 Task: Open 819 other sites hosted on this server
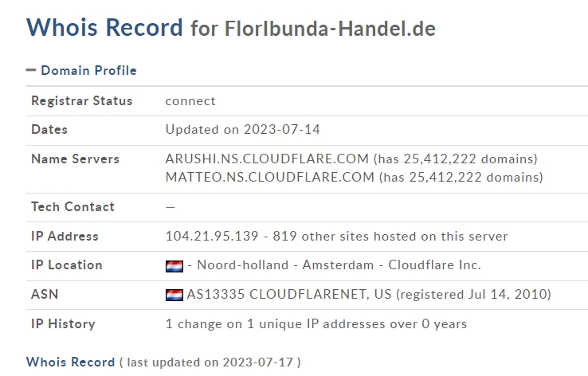click(390, 236)
